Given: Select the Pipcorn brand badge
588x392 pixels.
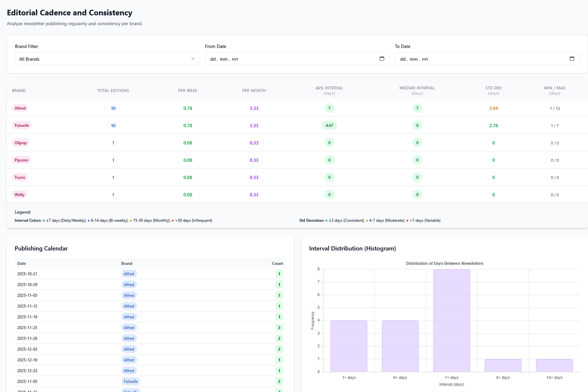Looking at the screenshot, I should click(21, 160).
